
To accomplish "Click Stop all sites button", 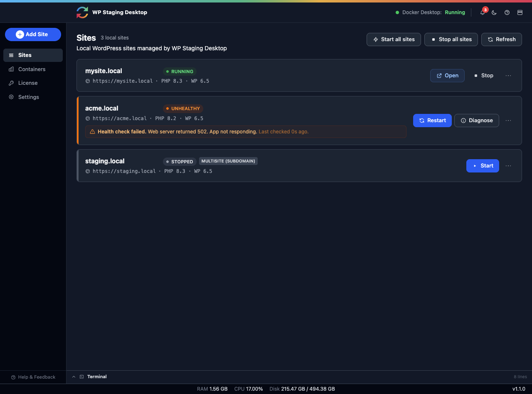I will click(451, 39).
